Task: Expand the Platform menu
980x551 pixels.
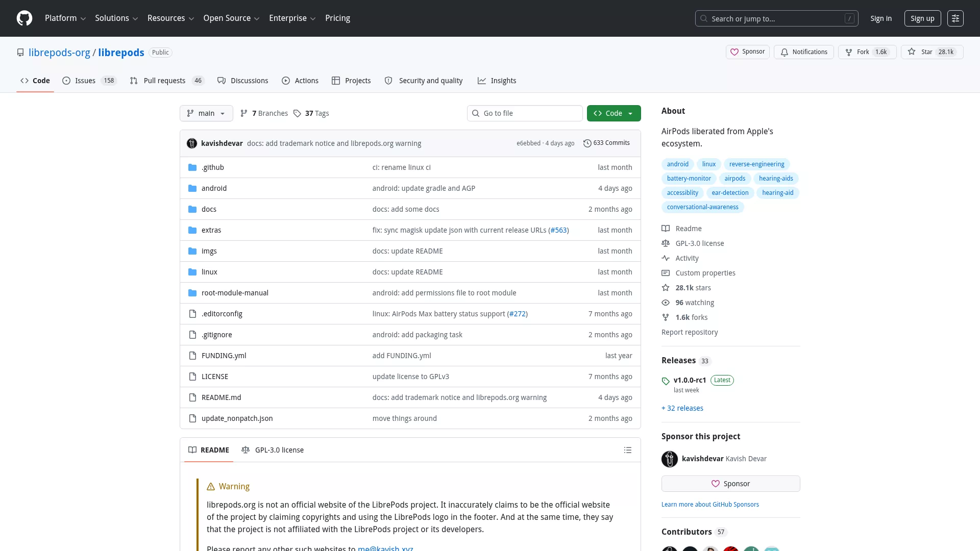Action: (x=65, y=18)
